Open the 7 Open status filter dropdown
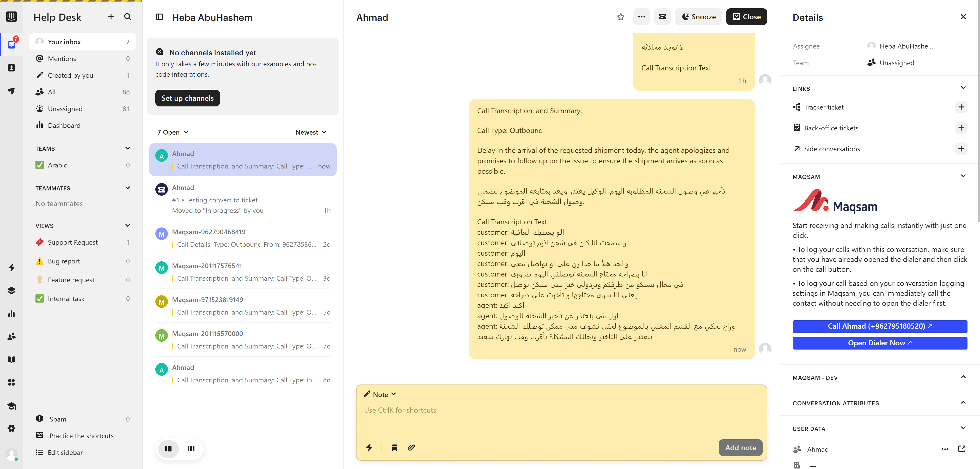This screenshot has height=469, width=980. pos(173,132)
